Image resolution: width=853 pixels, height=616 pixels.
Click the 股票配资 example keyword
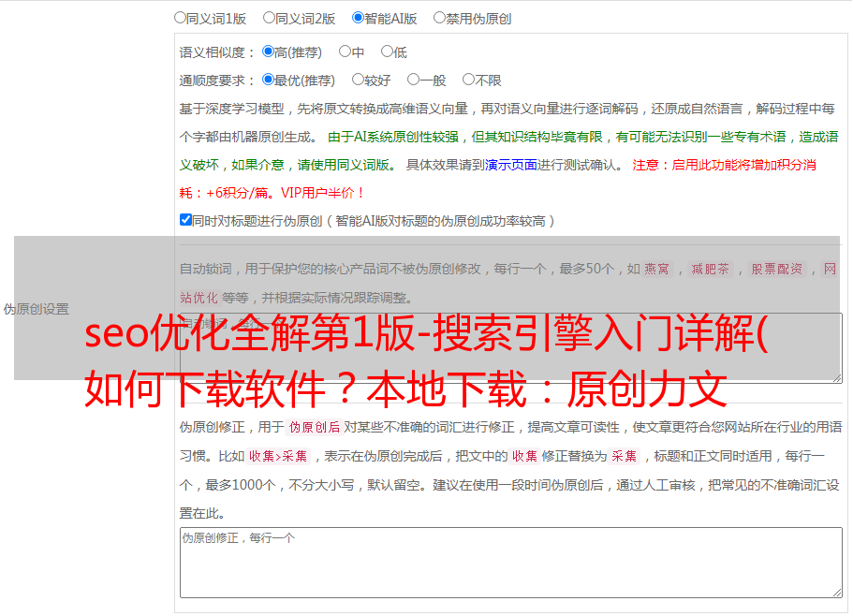(x=777, y=269)
